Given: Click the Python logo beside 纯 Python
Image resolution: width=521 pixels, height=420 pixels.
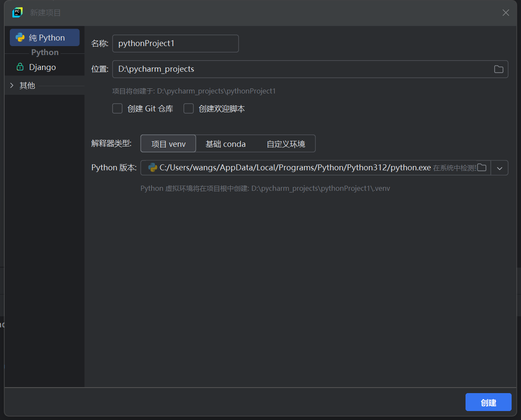Looking at the screenshot, I should coord(20,38).
